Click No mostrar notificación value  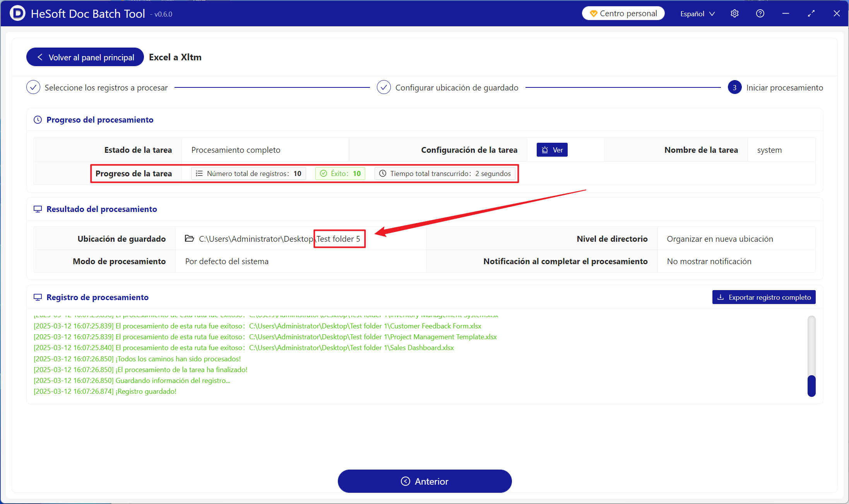pos(709,261)
